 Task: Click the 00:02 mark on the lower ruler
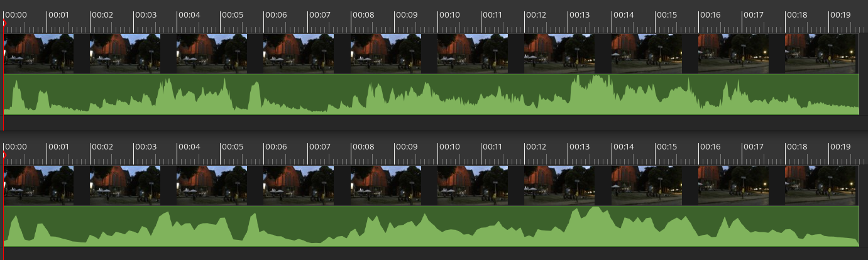pyautogui.click(x=102, y=146)
